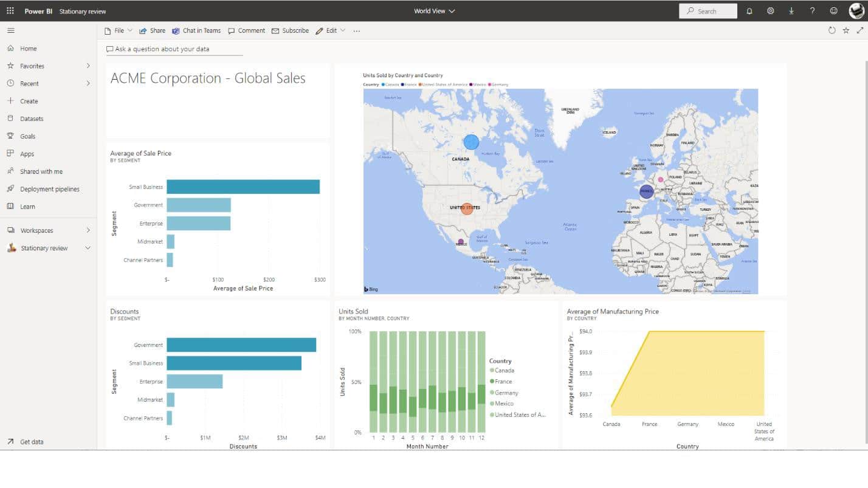
Task: Open notifications bell icon
Action: tap(749, 11)
